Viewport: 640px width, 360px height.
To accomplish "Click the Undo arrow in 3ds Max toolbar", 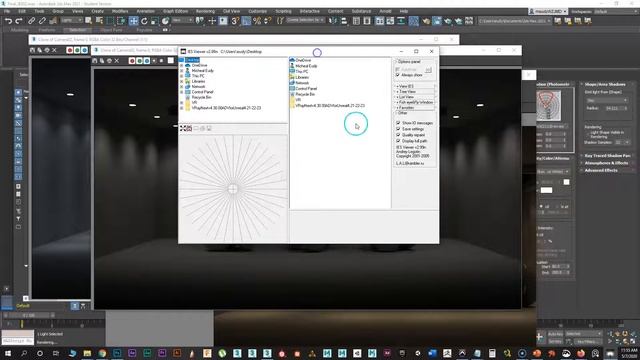I will pos(9,21).
